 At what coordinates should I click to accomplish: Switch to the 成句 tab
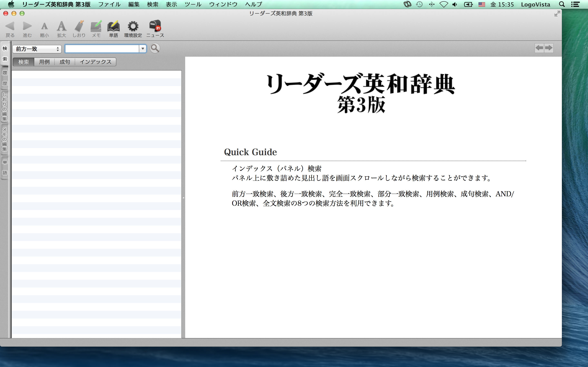click(65, 62)
